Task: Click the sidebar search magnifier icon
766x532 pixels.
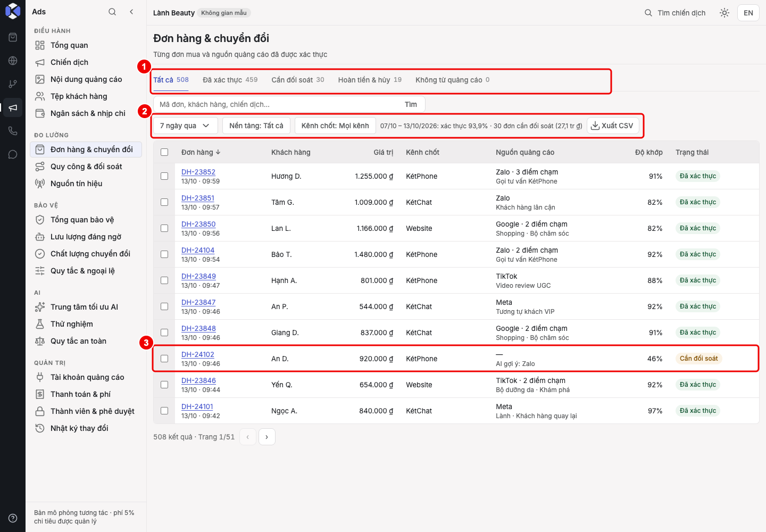Action: tap(112, 12)
